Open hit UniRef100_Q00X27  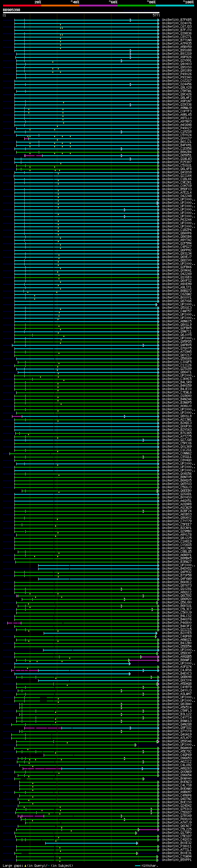pos(177,139)
